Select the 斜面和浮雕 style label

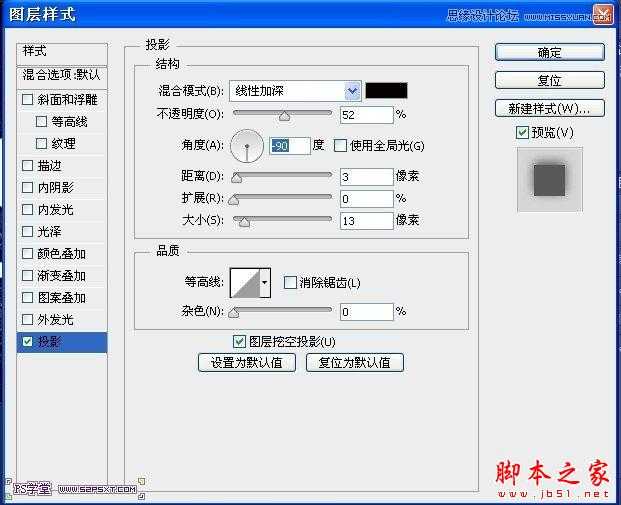[x=67, y=99]
